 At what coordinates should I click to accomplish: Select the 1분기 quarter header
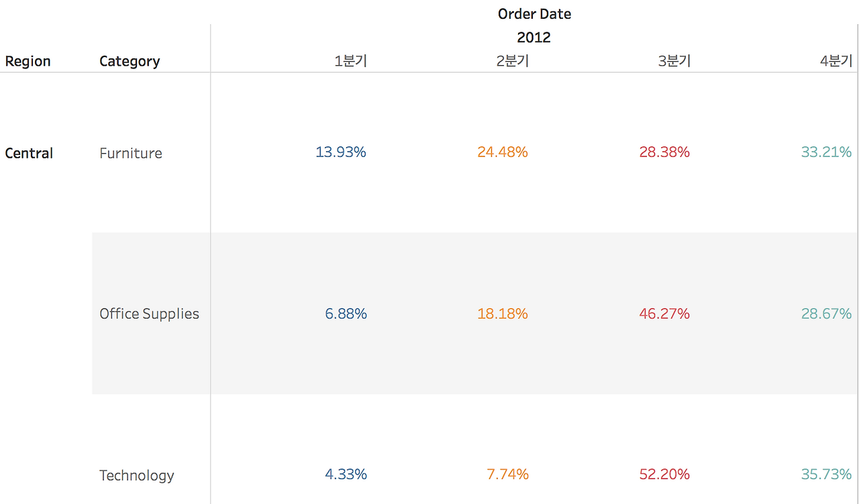point(351,61)
